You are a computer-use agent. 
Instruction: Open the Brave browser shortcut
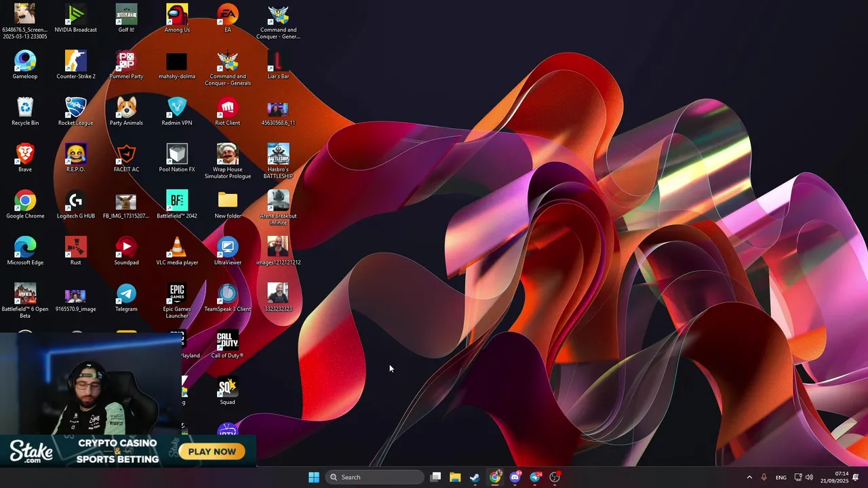pyautogui.click(x=25, y=159)
